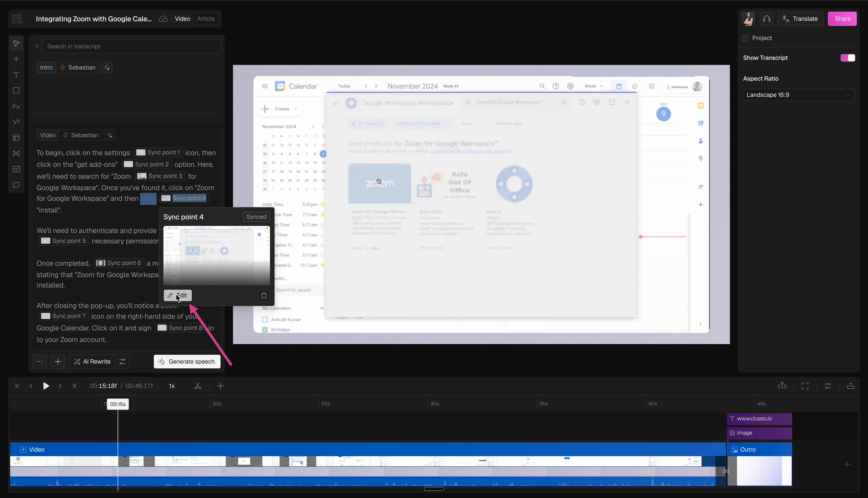Click the scissors split icon
Viewport: 868px width, 498px height.
click(x=197, y=386)
